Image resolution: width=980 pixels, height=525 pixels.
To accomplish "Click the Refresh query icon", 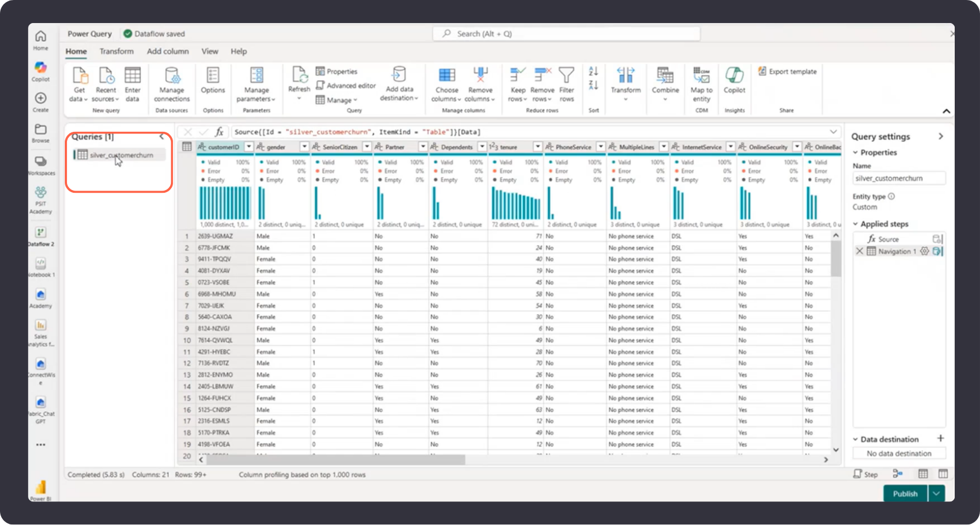I will (x=299, y=76).
